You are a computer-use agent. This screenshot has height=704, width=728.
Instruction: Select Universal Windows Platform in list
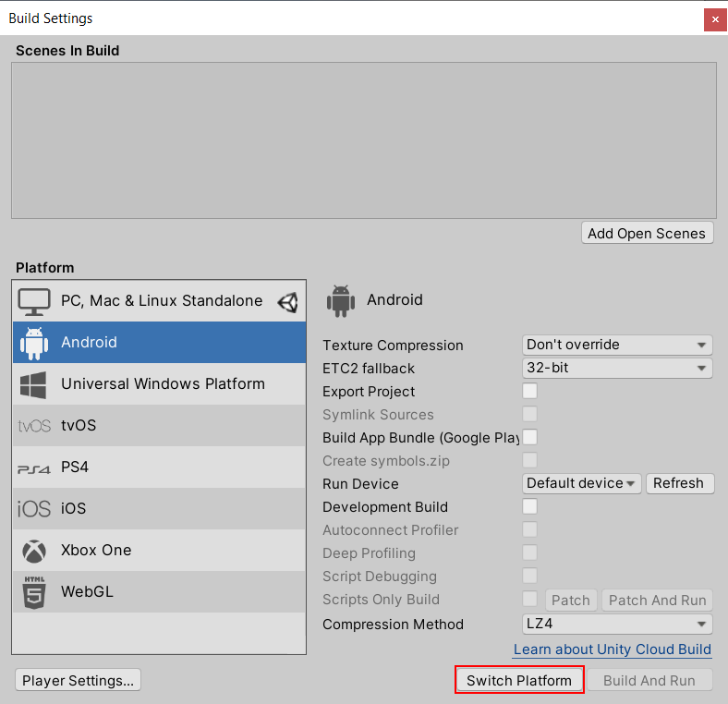coord(163,383)
